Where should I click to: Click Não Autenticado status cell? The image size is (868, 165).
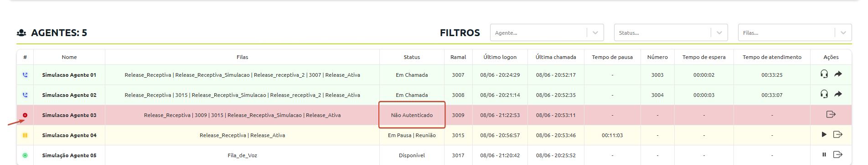click(x=412, y=115)
